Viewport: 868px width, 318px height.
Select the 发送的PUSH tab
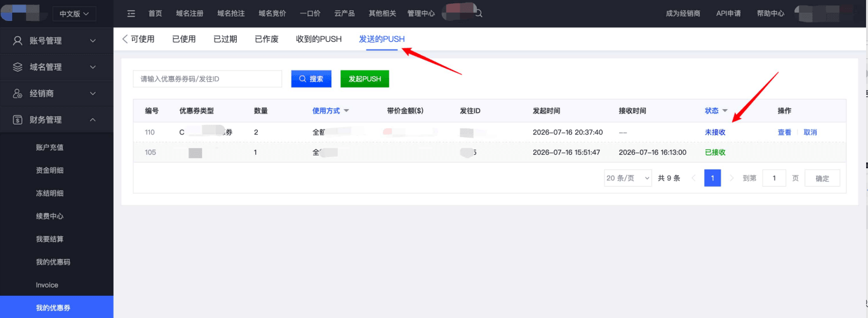(x=382, y=39)
